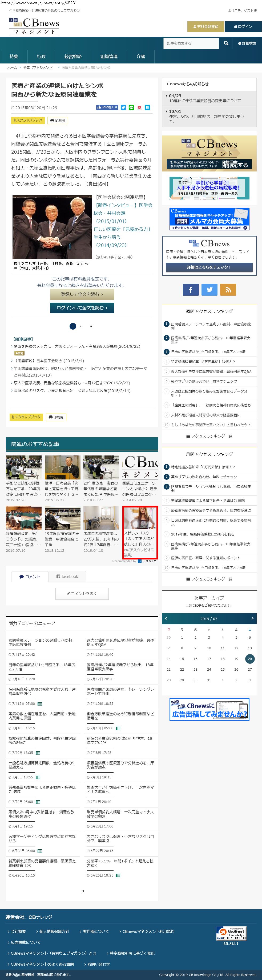Expand 10/01 notice about 運営元変更

coord(209,117)
